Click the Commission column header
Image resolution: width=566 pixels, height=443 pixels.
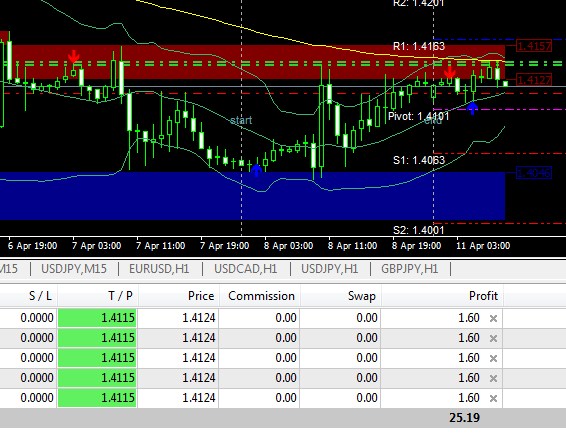tap(260, 296)
